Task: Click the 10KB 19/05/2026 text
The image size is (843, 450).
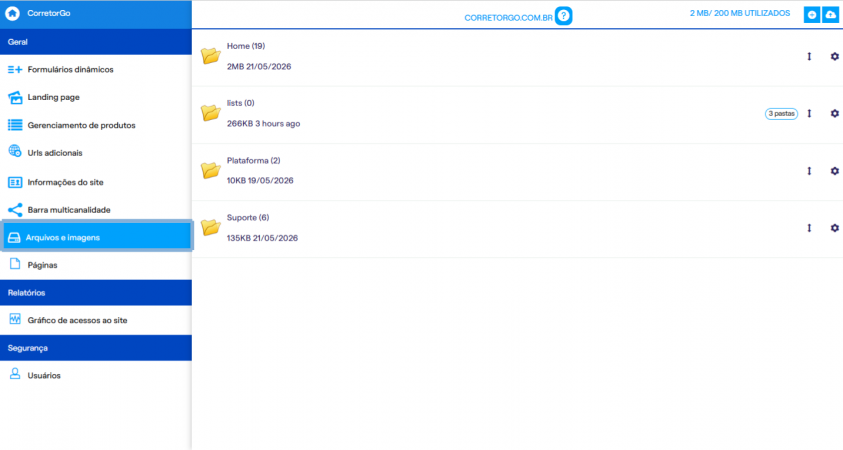Action: click(x=260, y=181)
